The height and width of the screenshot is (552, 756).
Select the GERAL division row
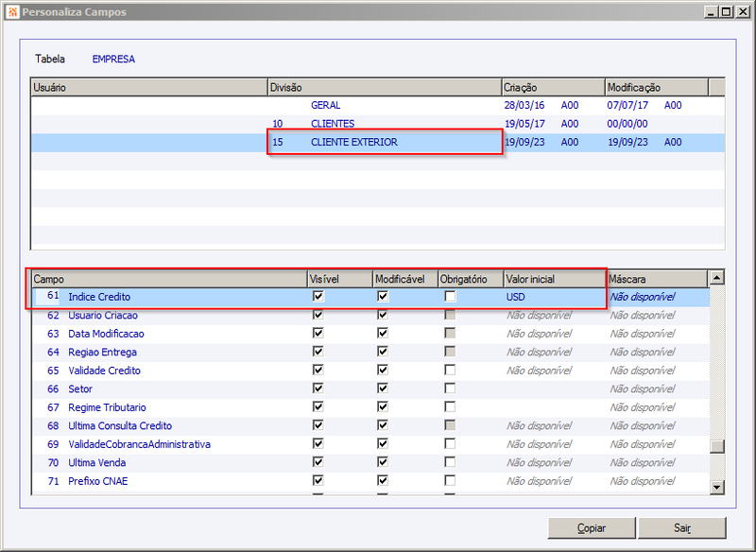(x=377, y=105)
